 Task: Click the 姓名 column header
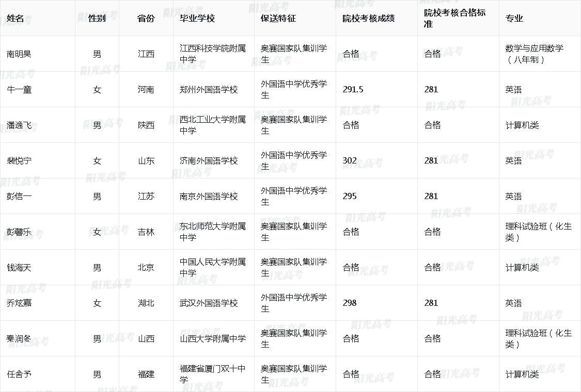click(15, 18)
